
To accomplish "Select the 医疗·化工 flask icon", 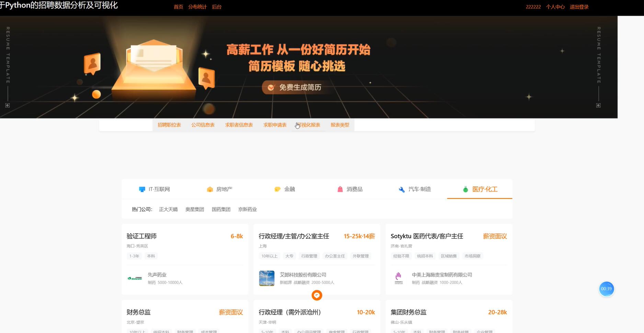I will tap(465, 189).
